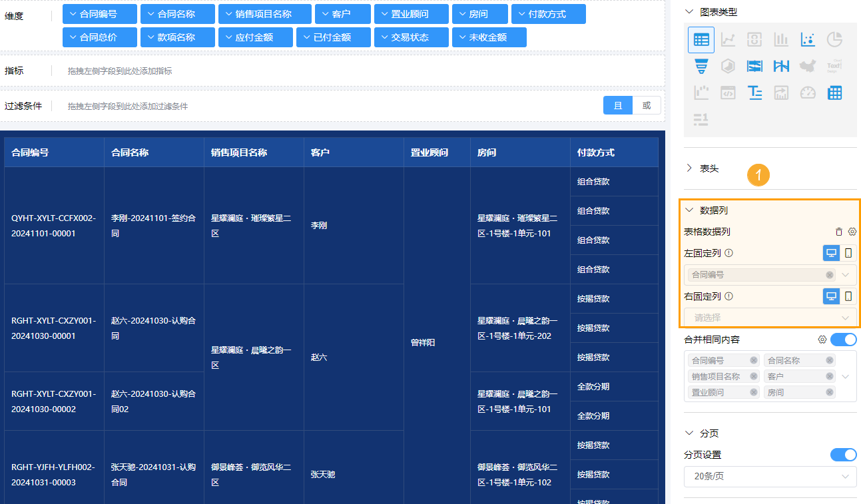Viewport: 861px width, 504px height.
Task: Collapse the 表头 section
Action: pos(690,168)
